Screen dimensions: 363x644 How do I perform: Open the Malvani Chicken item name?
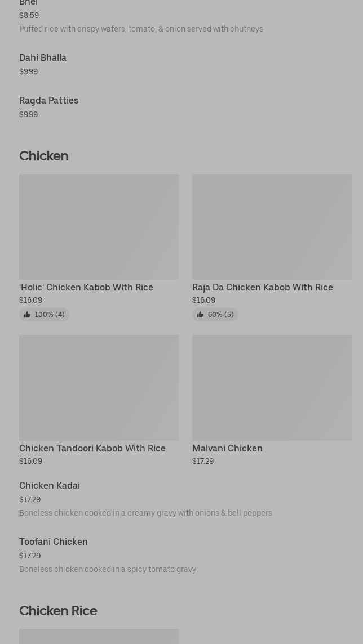(227, 448)
